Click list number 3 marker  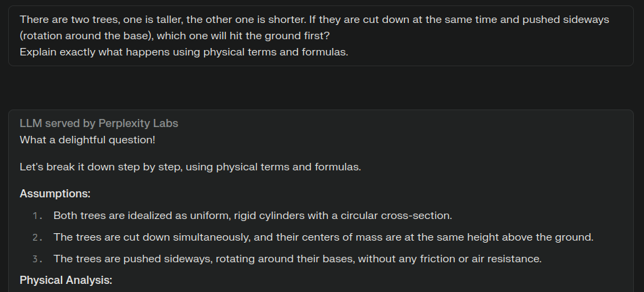click(37, 260)
